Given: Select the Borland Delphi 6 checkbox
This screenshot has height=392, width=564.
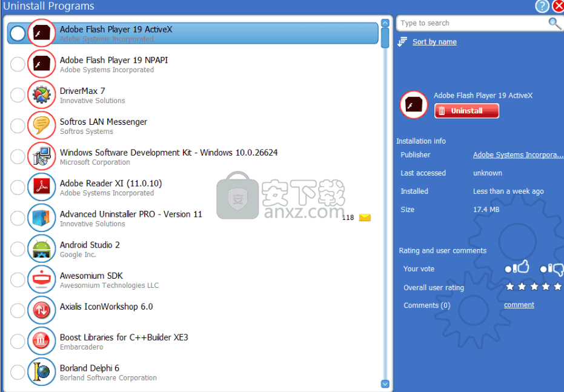Looking at the screenshot, I should (x=18, y=372).
